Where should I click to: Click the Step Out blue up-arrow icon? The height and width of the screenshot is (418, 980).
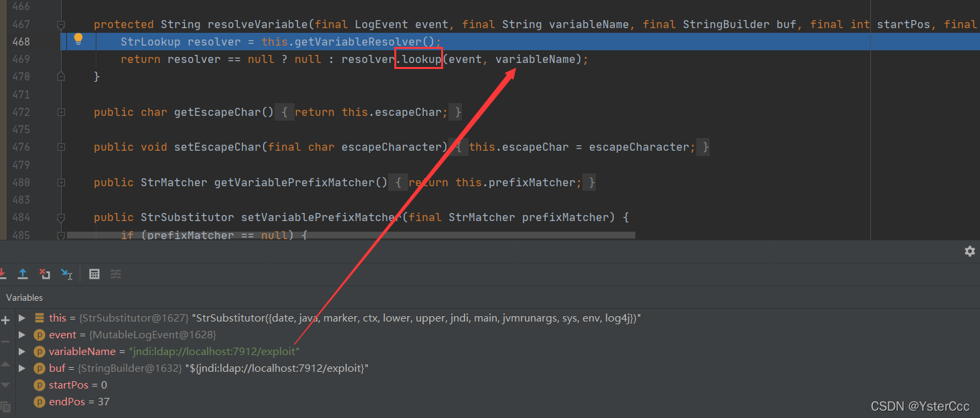pos(23,273)
